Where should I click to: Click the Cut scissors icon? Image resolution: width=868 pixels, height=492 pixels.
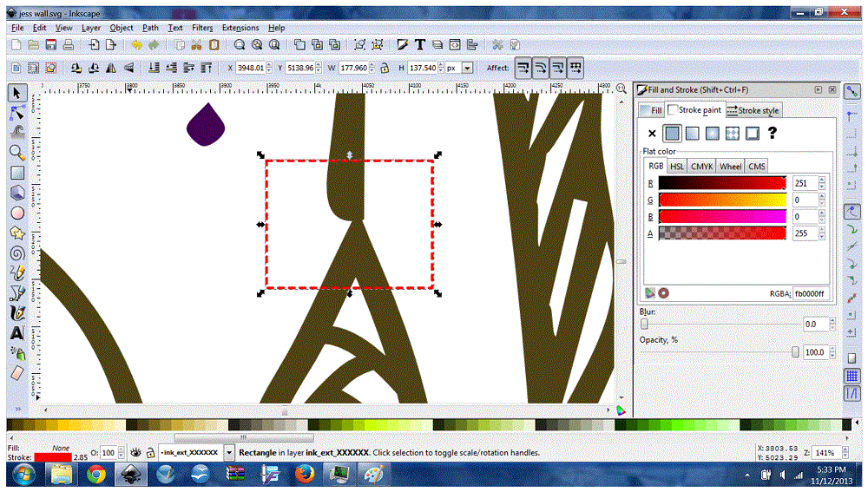tap(196, 45)
